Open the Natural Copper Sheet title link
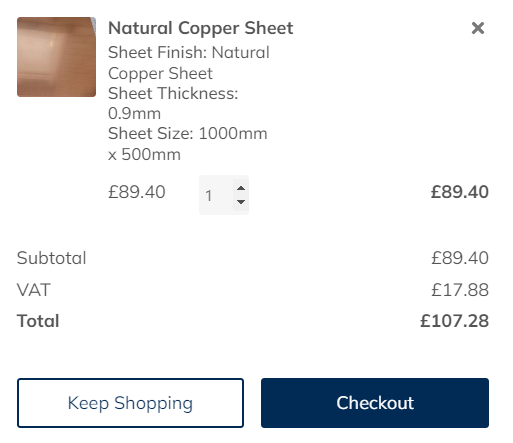 (x=201, y=28)
